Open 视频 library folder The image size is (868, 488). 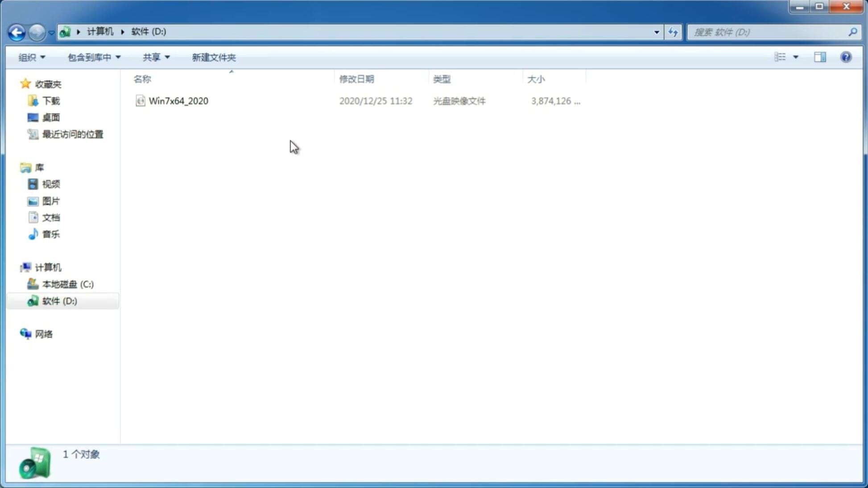click(51, 184)
